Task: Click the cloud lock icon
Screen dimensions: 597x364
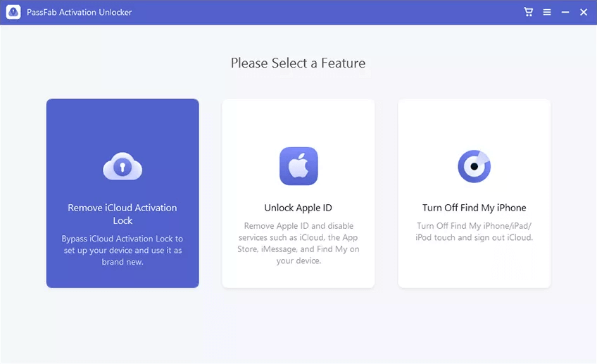Action: click(x=122, y=167)
